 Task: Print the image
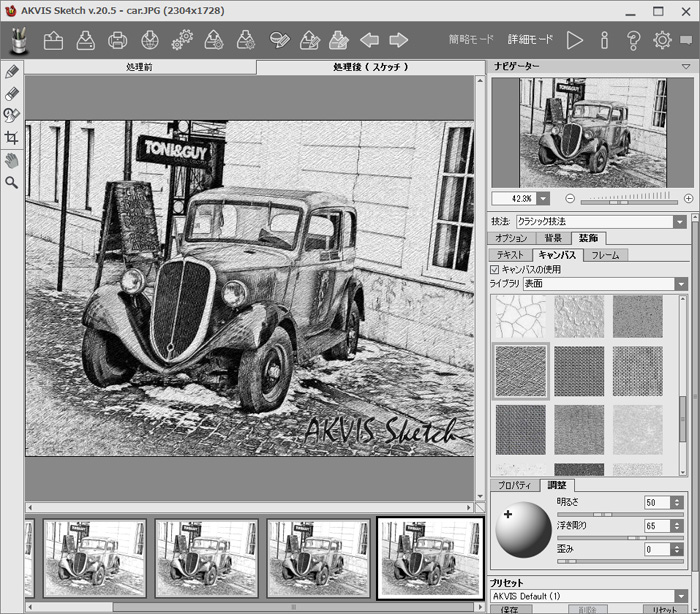pos(117,40)
